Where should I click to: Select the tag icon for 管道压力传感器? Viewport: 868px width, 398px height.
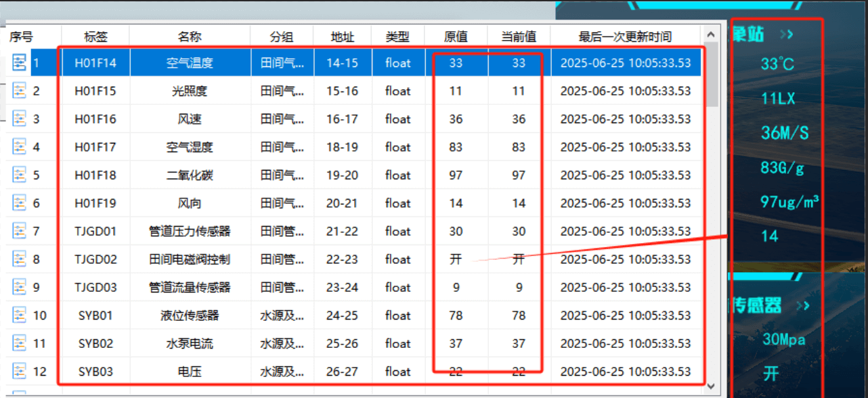click(20, 231)
